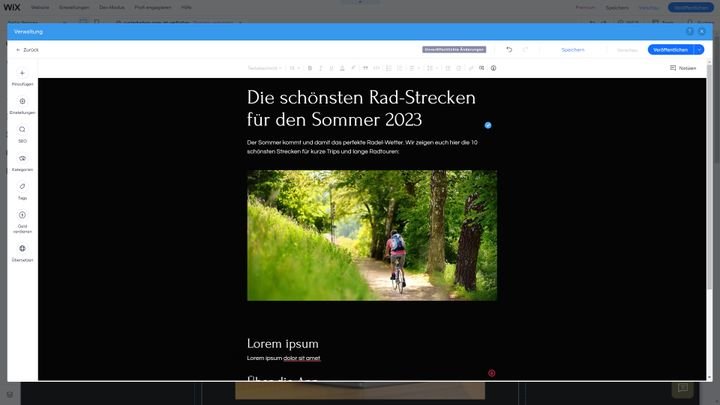This screenshot has height=405, width=720.
Task: Open the Übersetzen panel
Action: (22, 253)
